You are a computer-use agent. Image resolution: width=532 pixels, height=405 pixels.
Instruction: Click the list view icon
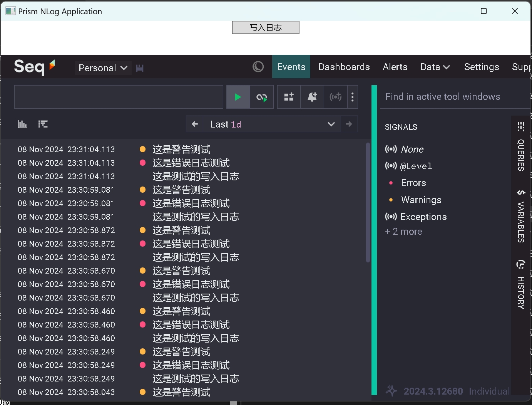point(43,124)
